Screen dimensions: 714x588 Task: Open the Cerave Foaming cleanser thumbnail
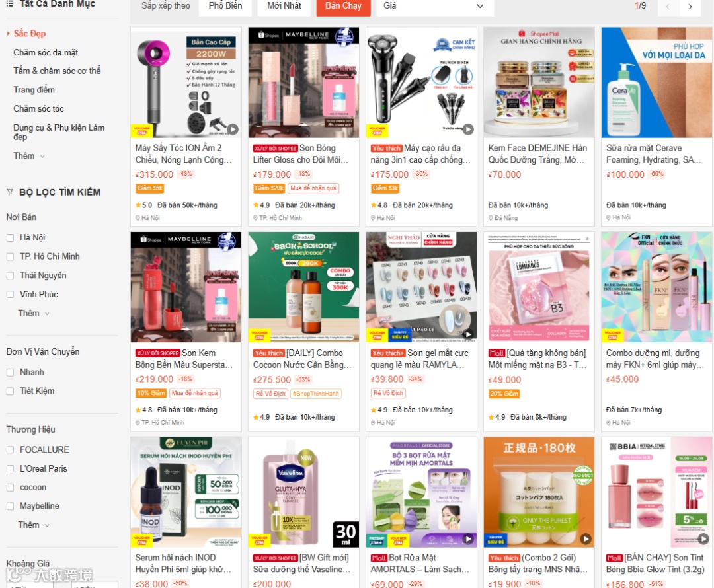[x=656, y=83]
